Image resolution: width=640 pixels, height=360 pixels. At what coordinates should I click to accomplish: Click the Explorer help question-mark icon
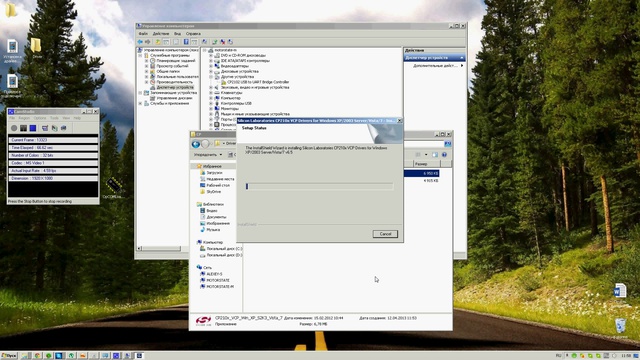(x=444, y=155)
